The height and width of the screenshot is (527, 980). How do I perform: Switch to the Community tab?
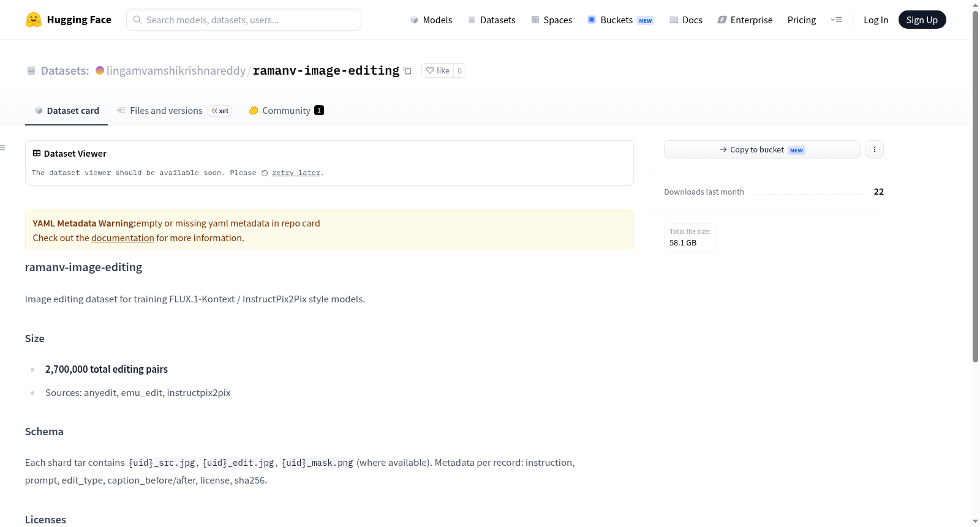(286, 111)
